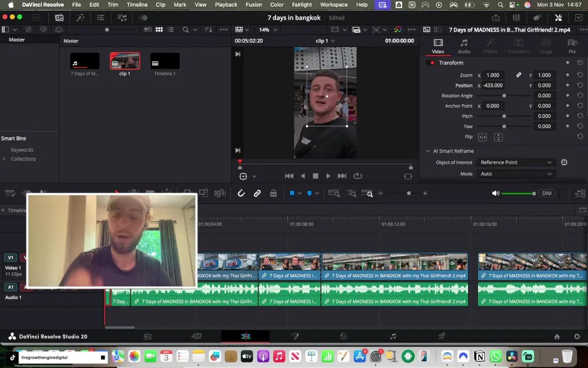Screen dimensions: 588x368
Task: Toggle Position keyframe diamond
Action: tap(568, 85)
